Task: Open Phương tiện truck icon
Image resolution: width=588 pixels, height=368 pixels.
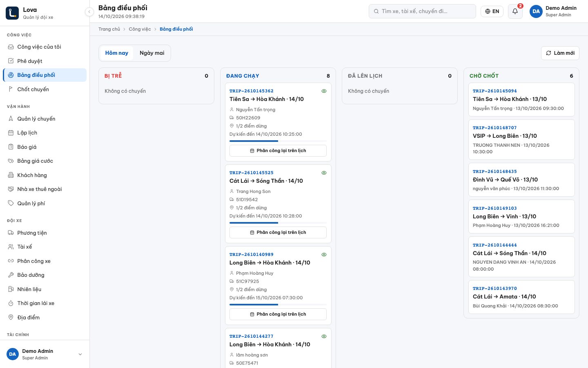Action: (x=11, y=233)
